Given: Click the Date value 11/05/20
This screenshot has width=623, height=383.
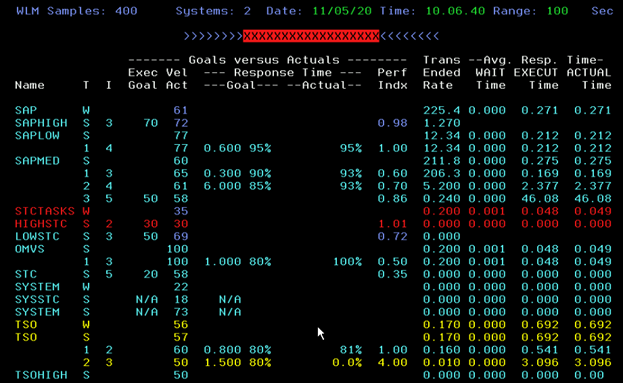Looking at the screenshot, I should 342,11.
